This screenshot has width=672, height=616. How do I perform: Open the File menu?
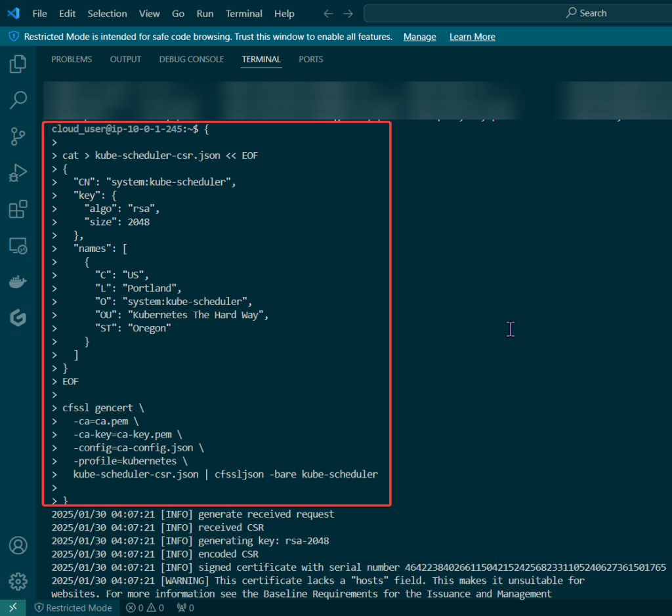point(39,13)
